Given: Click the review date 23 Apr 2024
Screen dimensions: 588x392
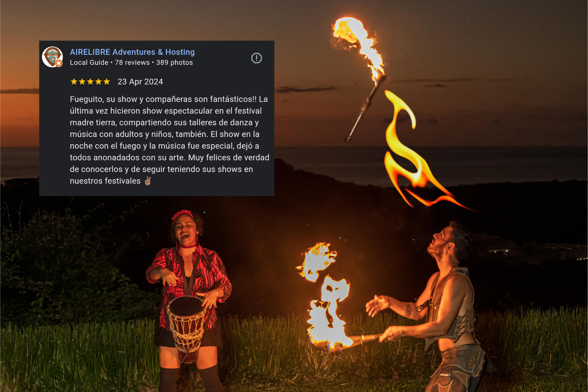Looking at the screenshot, I should (x=140, y=82).
